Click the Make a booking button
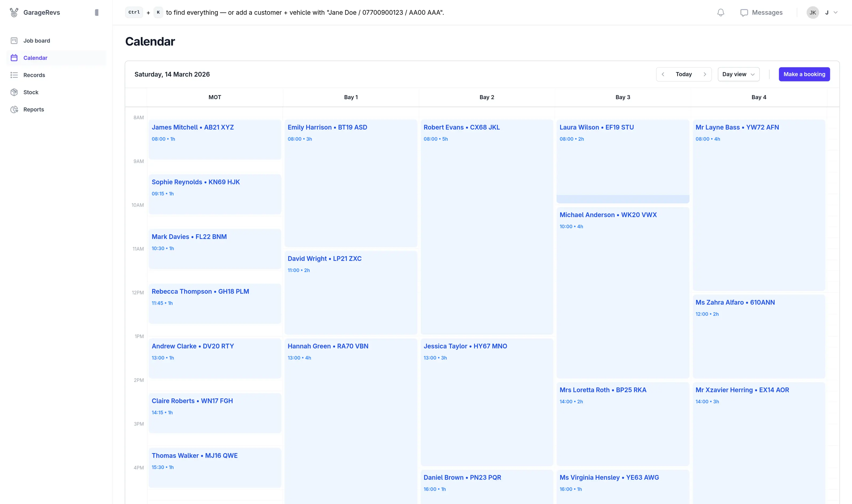This screenshot has width=852, height=504. click(804, 74)
